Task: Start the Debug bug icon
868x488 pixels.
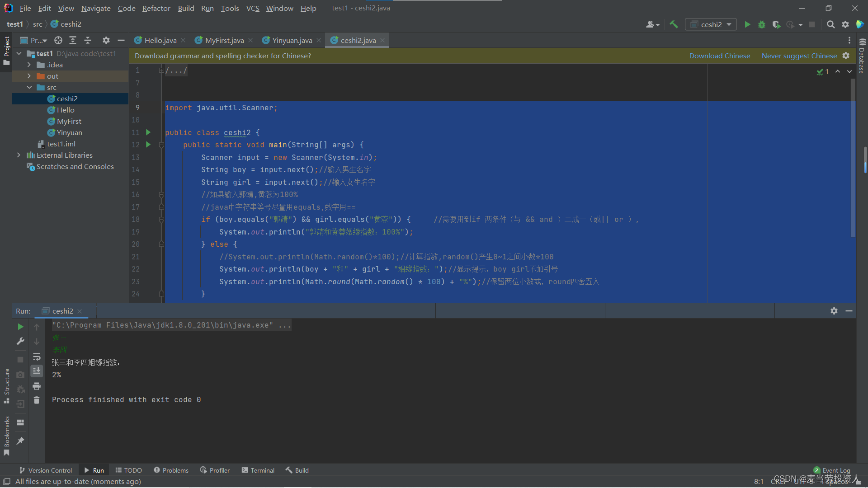Action: pos(762,24)
